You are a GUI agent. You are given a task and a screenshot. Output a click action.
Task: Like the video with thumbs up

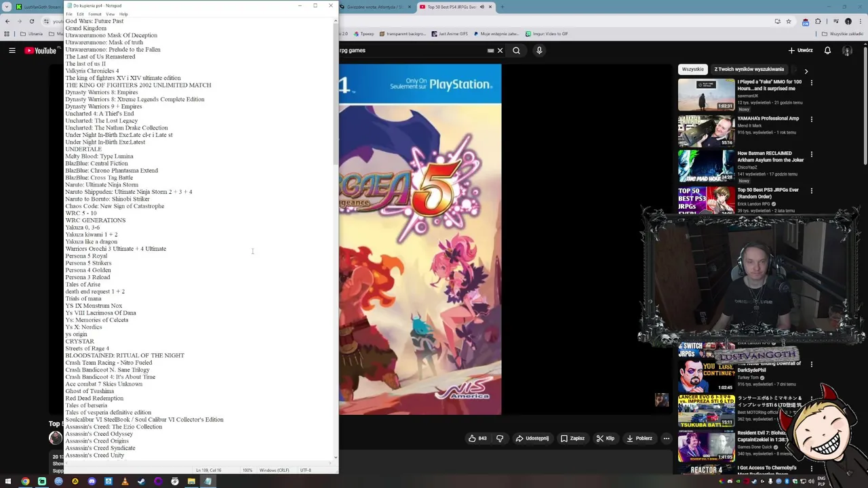[478, 439]
